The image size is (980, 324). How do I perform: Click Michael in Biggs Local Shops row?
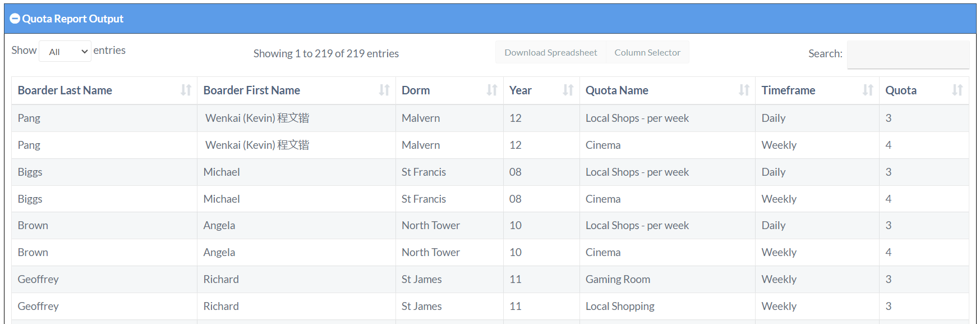point(222,172)
